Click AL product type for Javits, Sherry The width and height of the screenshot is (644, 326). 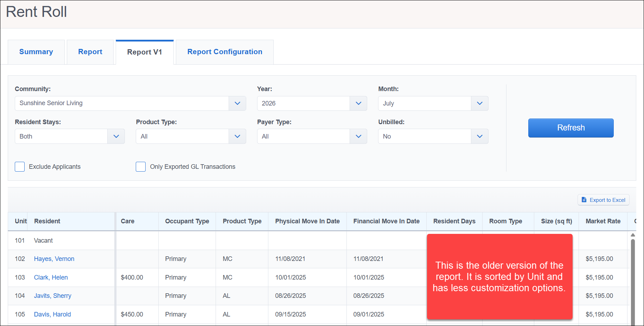coord(227,296)
